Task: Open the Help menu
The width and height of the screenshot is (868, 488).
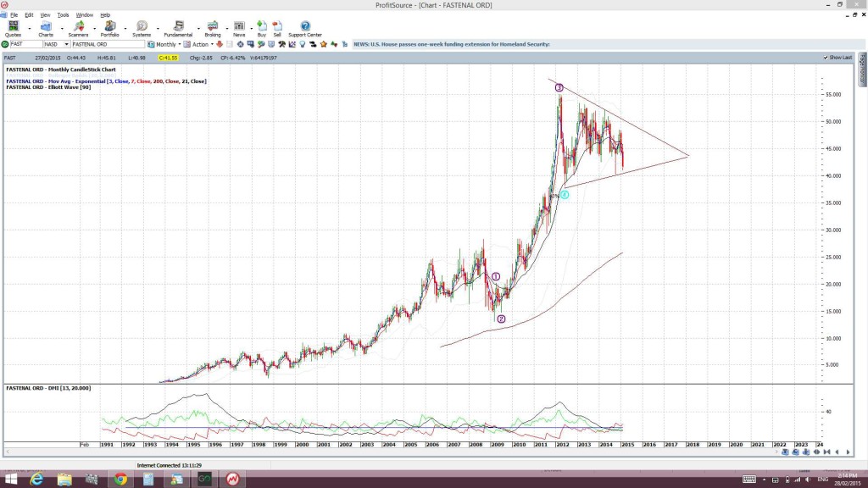Action: coord(105,15)
